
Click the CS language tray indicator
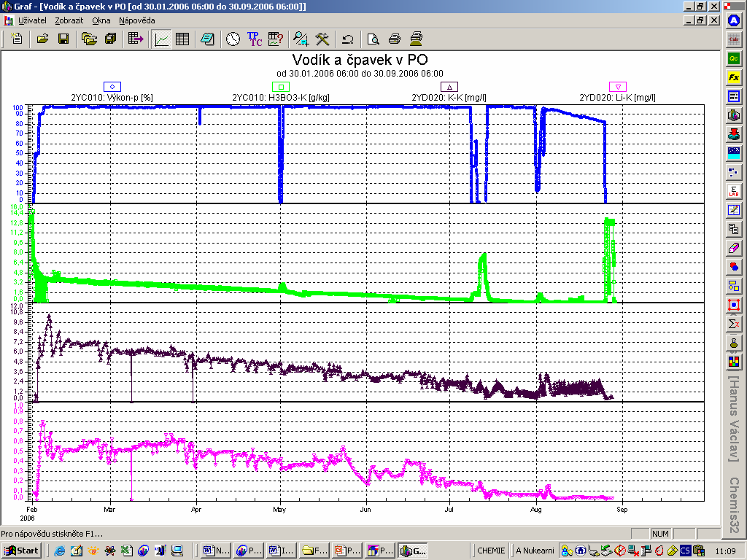pyautogui.click(x=685, y=551)
